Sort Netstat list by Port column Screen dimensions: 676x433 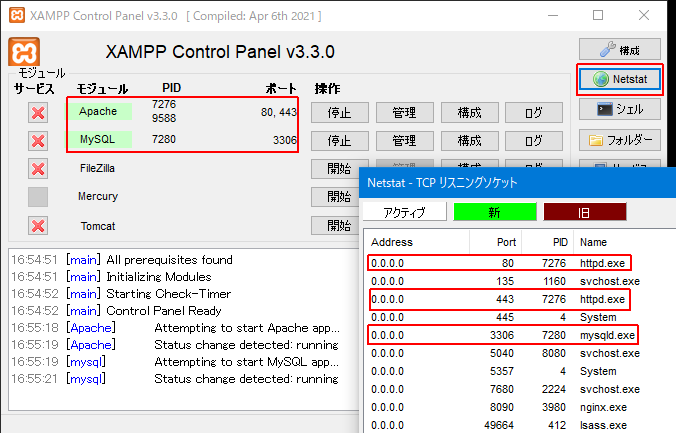point(495,242)
